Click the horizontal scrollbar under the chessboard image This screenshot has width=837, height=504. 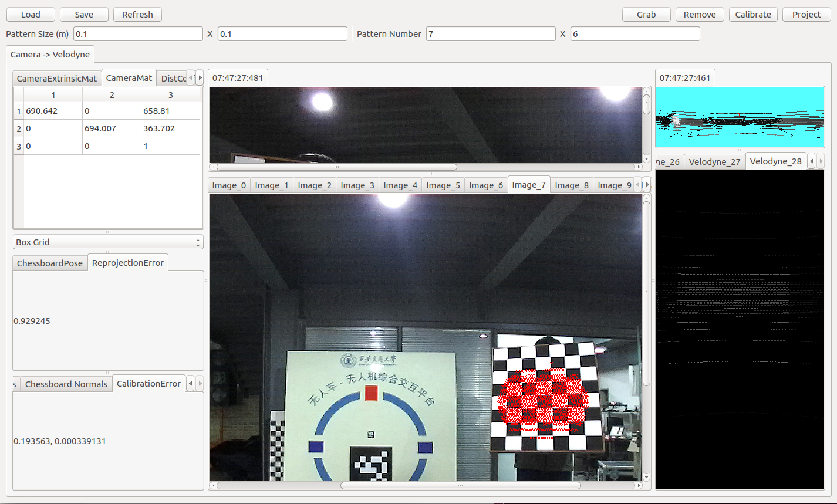460,486
